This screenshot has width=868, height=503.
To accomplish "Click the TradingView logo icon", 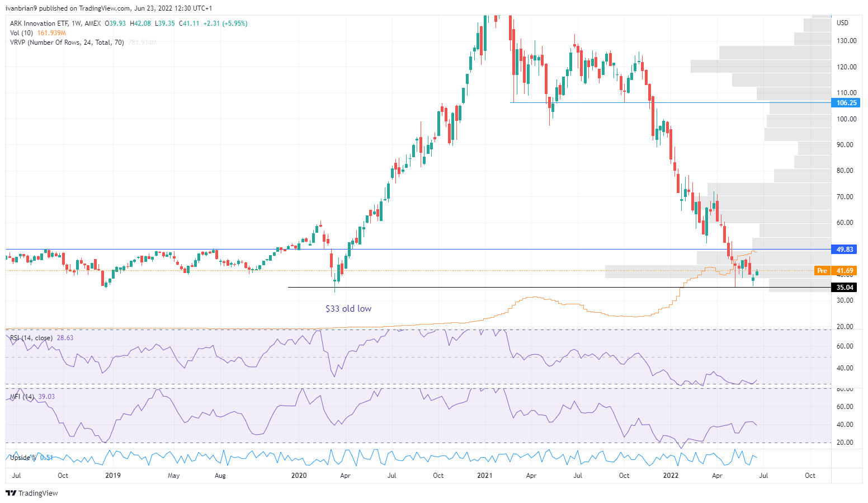I will (11, 493).
